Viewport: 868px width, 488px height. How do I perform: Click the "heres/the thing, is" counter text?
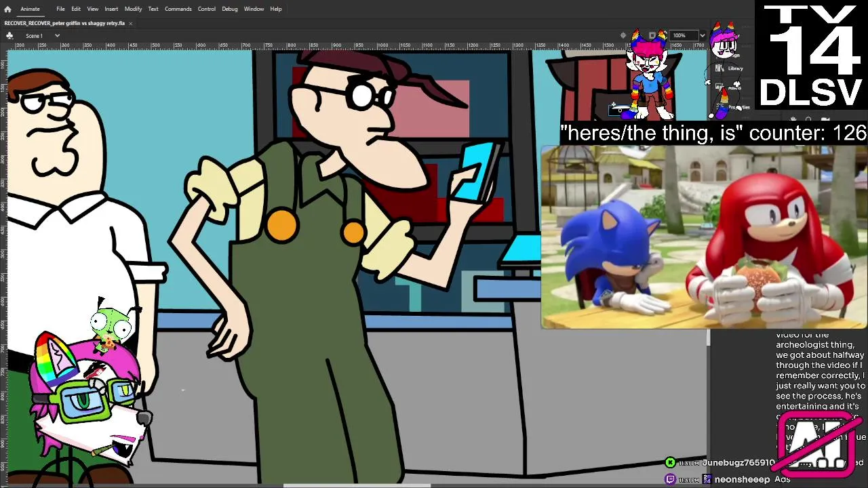[x=713, y=133]
